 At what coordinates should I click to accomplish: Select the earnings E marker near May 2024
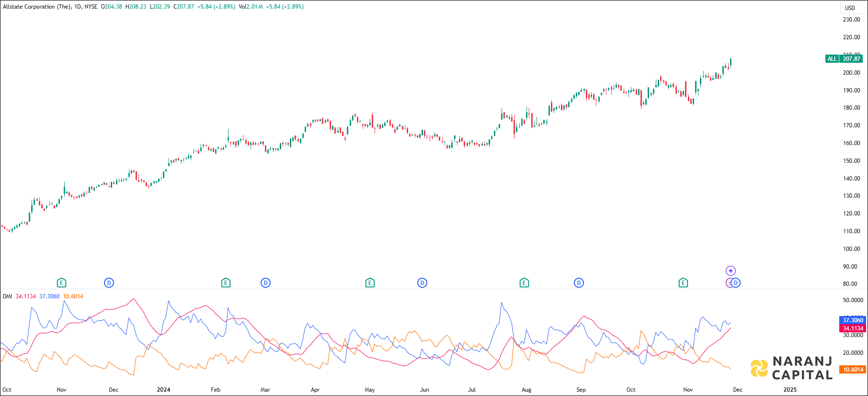370,283
